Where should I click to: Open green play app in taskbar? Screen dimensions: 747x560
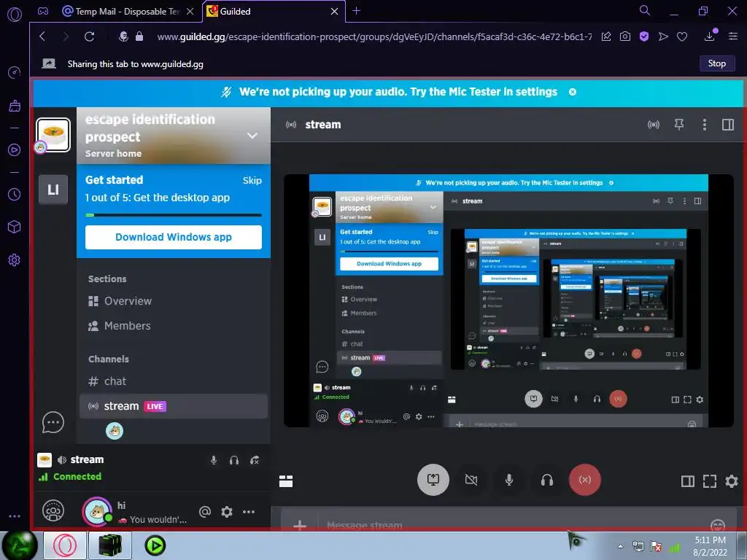click(155, 545)
